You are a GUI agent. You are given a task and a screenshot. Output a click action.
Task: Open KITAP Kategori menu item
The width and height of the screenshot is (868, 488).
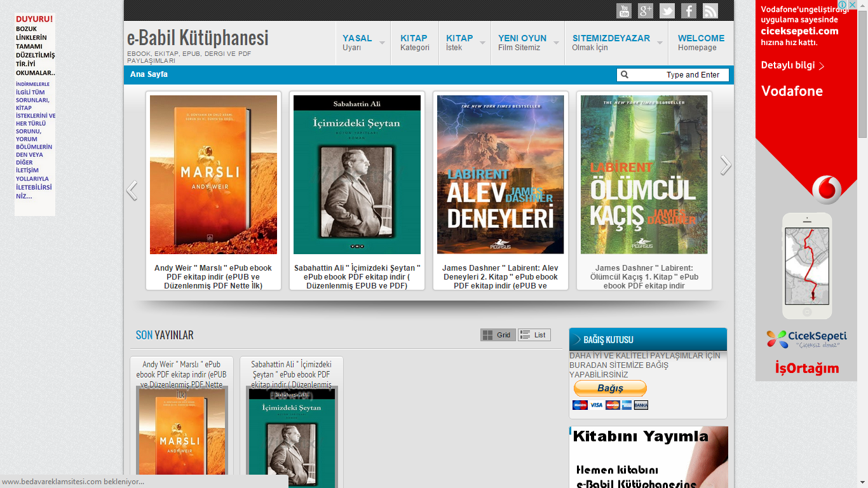click(414, 43)
